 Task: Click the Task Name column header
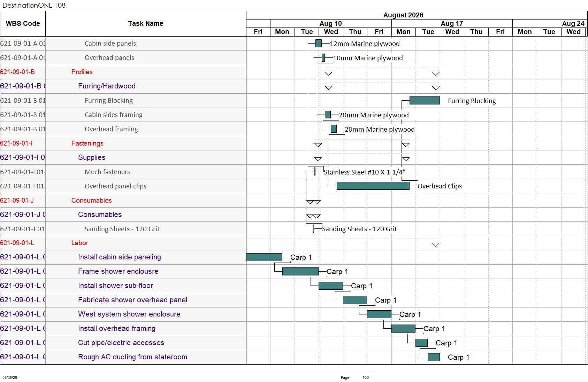click(x=146, y=24)
